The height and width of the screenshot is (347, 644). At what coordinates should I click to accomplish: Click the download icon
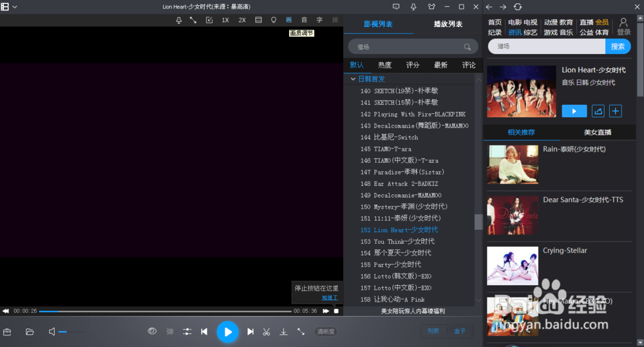[x=283, y=332]
